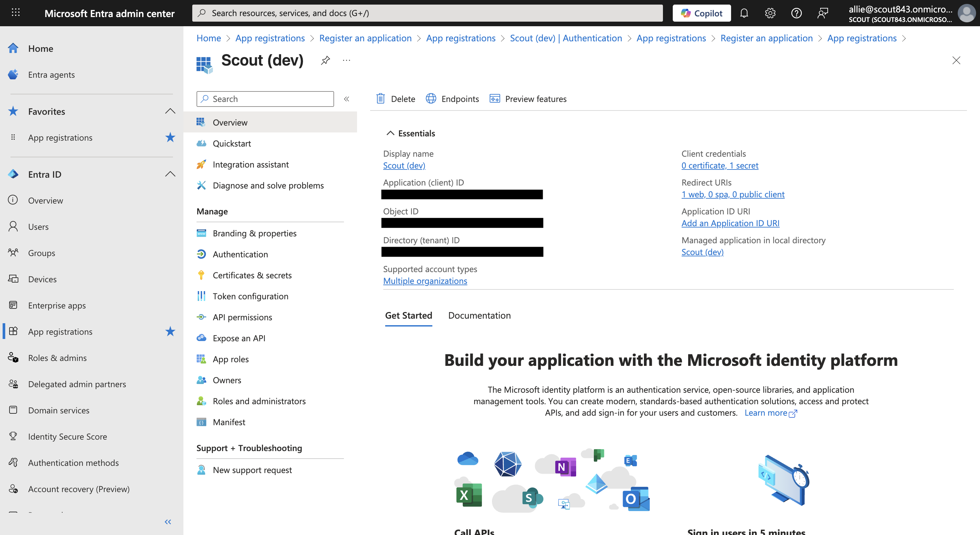Unfavorite App registrations star under Favorites
980x535 pixels.
pos(170,137)
